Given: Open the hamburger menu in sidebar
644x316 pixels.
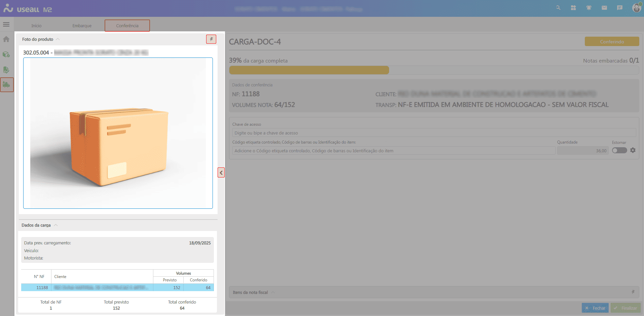Looking at the screenshot, I should click(x=6, y=25).
